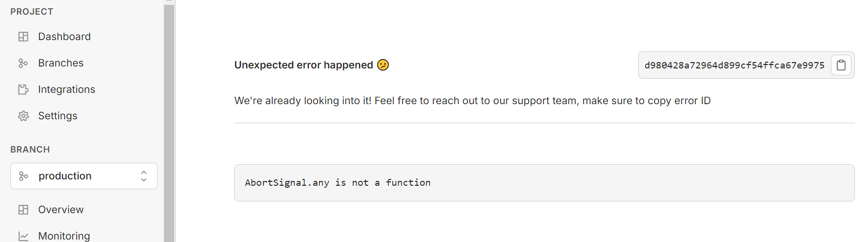868x242 pixels.
Task: Navigate to Settings text label
Action: (x=58, y=116)
